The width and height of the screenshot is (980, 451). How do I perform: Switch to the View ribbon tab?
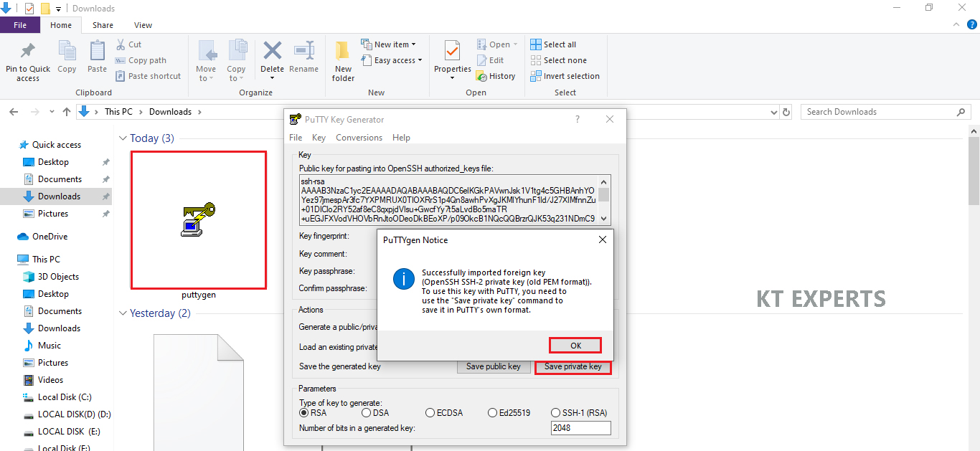pos(143,25)
